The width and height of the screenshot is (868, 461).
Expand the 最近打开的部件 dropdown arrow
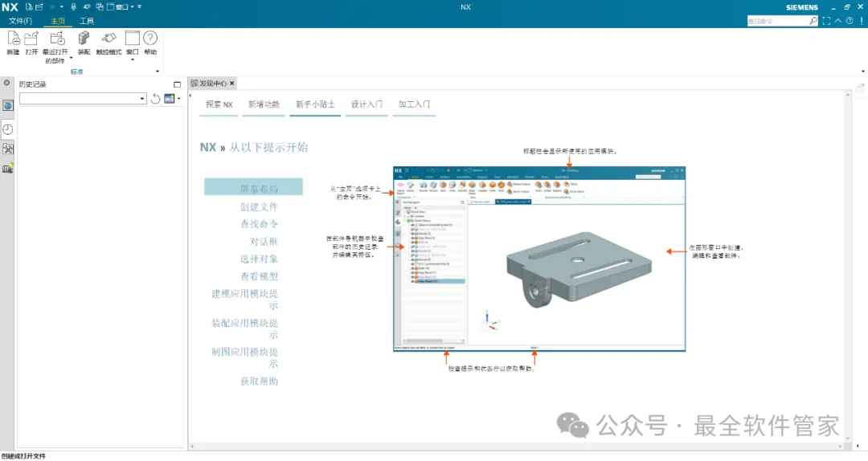(71, 58)
